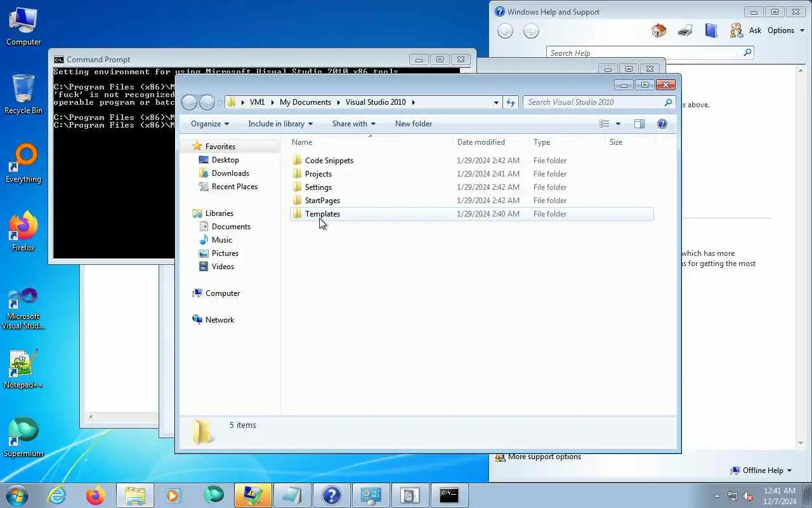Click the Print icon in Help window
The width and height of the screenshot is (812, 508).
coord(685,30)
